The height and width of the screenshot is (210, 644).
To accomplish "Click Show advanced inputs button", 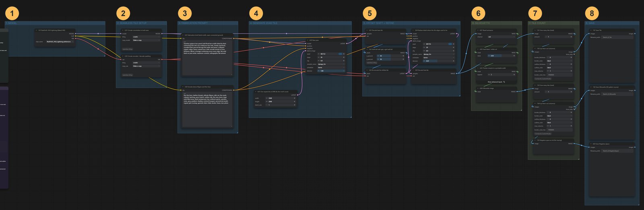I will point(496,82).
